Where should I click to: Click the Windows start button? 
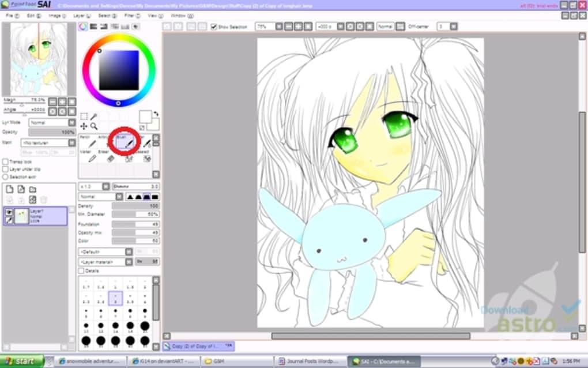click(22, 361)
